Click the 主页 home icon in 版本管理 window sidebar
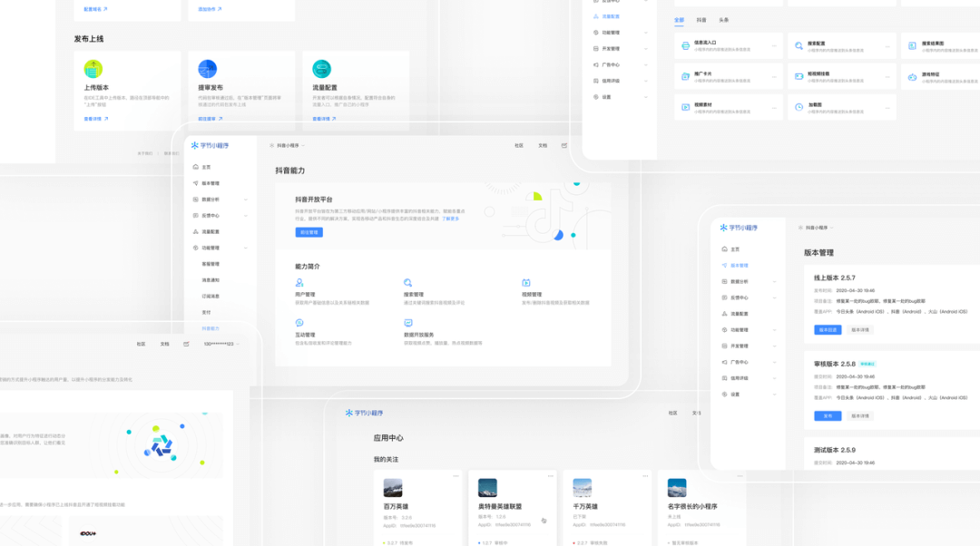The image size is (980, 546). coord(724,249)
